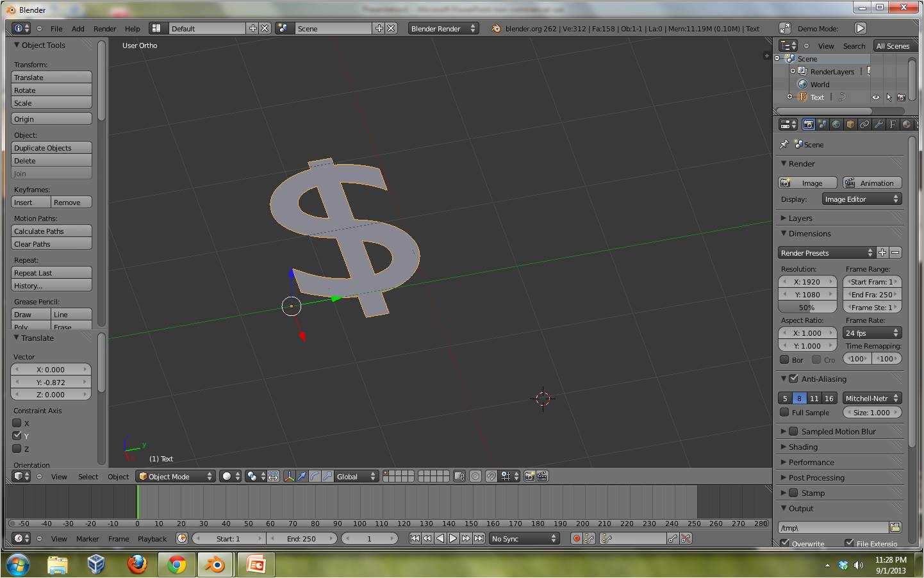Open the 3D view Select menu

tap(88, 477)
